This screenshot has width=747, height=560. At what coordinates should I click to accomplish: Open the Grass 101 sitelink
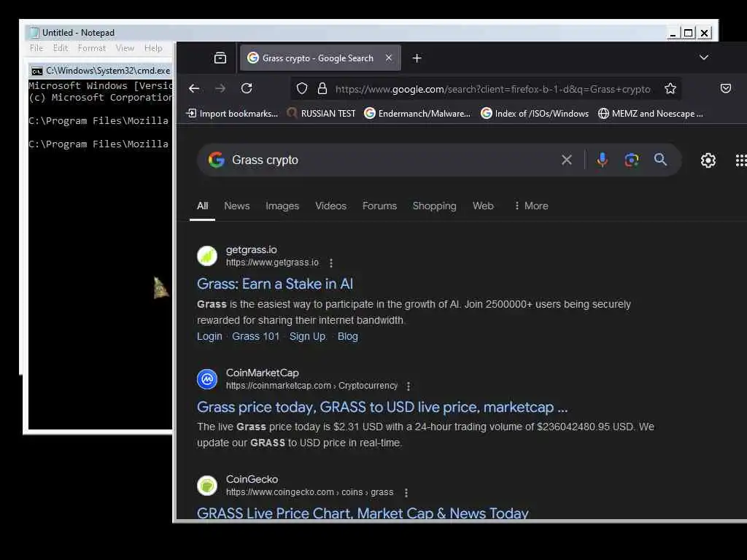(256, 336)
